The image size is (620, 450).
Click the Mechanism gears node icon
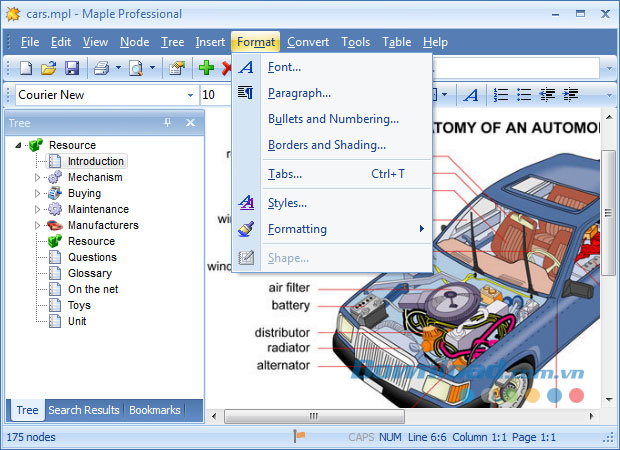click(55, 177)
